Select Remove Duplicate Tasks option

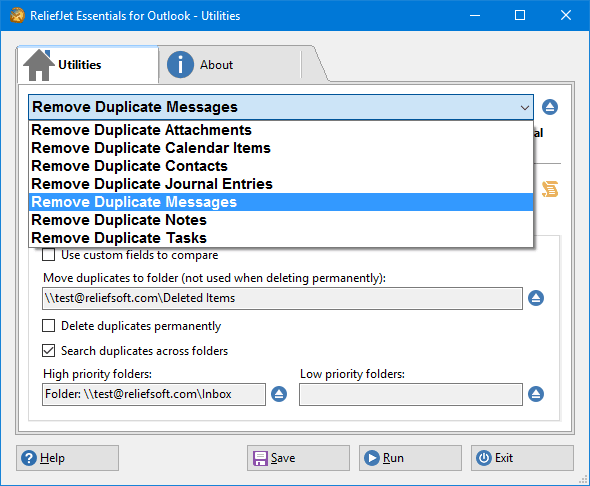(x=281, y=238)
